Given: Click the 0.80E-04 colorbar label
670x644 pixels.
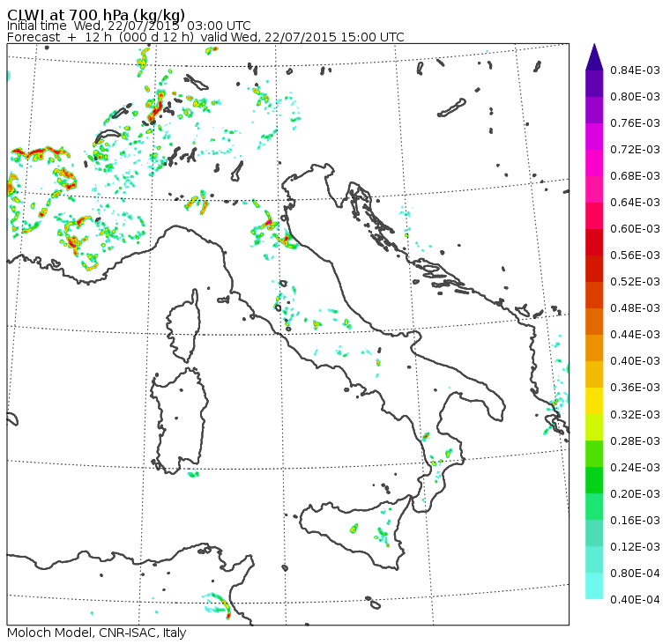Looking at the screenshot, I should (635, 574).
